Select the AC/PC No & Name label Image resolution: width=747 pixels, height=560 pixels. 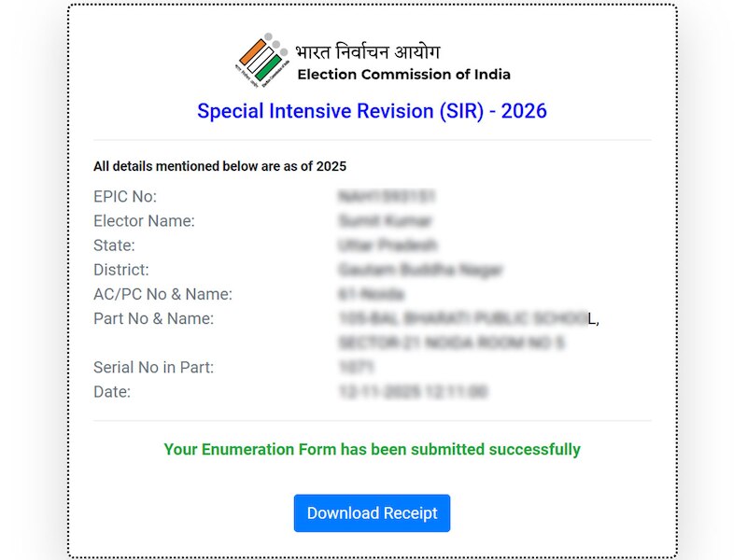click(162, 294)
